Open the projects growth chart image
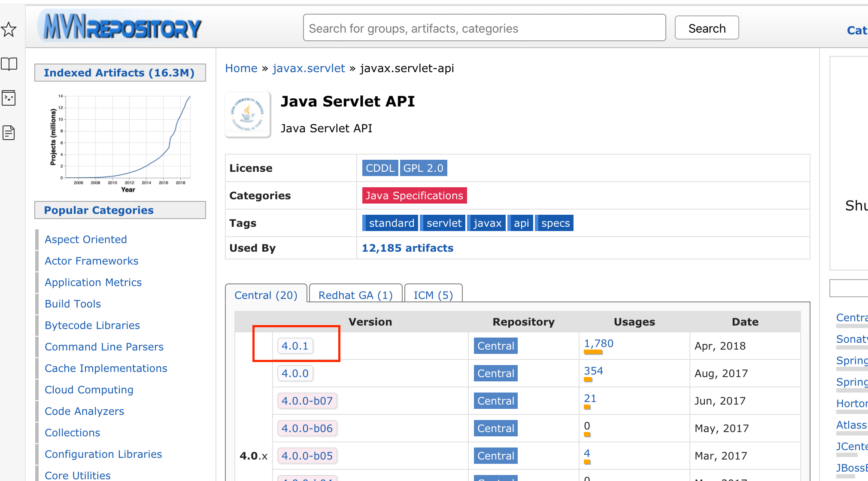 120,143
